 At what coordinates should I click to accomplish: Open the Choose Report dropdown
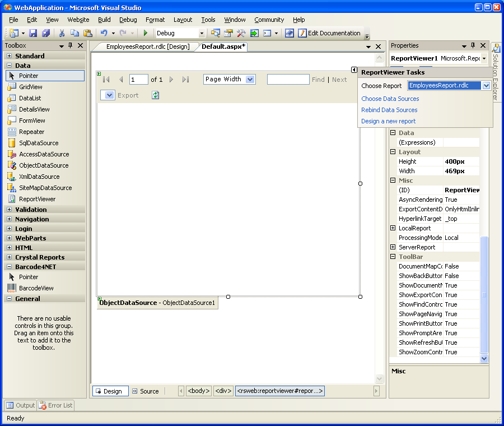click(x=486, y=86)
